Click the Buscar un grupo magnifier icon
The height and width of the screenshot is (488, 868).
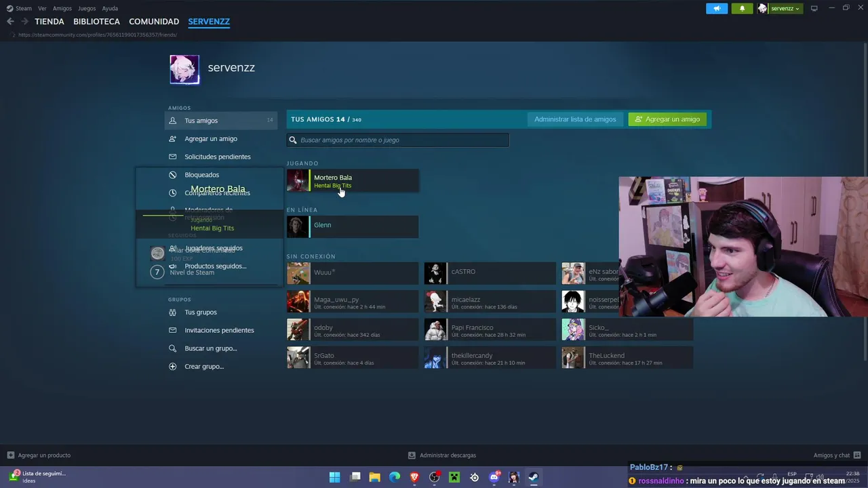click(172, 348)
